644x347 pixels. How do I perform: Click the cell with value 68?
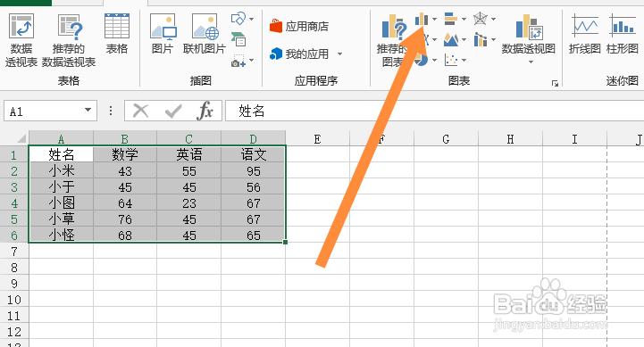[x=125, y=235]
